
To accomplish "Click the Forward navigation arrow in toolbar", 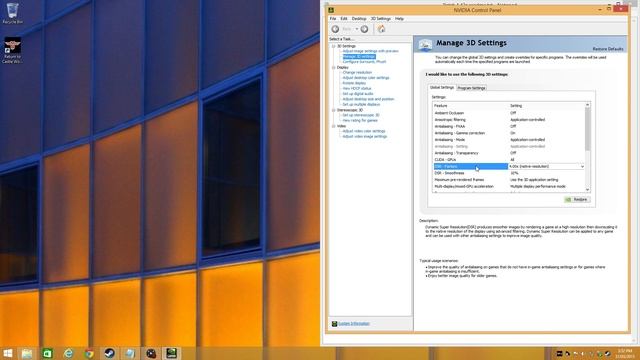I will click(x=364, y=29).
